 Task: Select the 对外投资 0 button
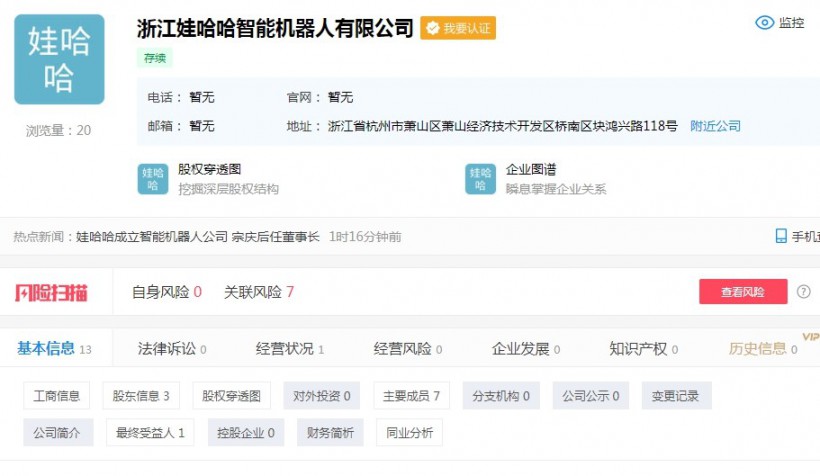coord(322,395)
